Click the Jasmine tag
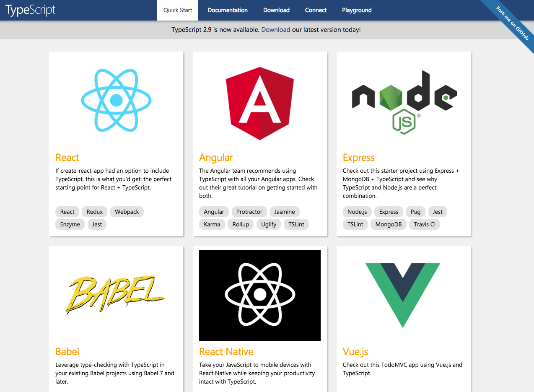Image resolution: width=534 pixels, height=392 pixels. (x=285, y=212)
